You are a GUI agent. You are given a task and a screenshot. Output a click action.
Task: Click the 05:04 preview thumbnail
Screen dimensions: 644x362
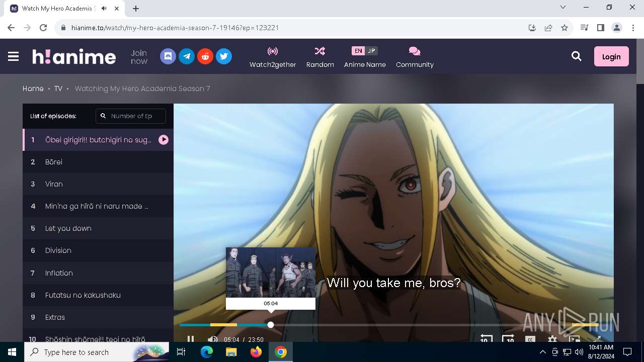tap(271, 273)
